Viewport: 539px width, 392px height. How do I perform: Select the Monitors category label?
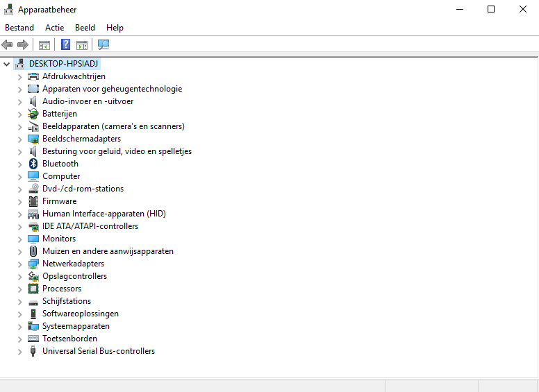point(59,239)
